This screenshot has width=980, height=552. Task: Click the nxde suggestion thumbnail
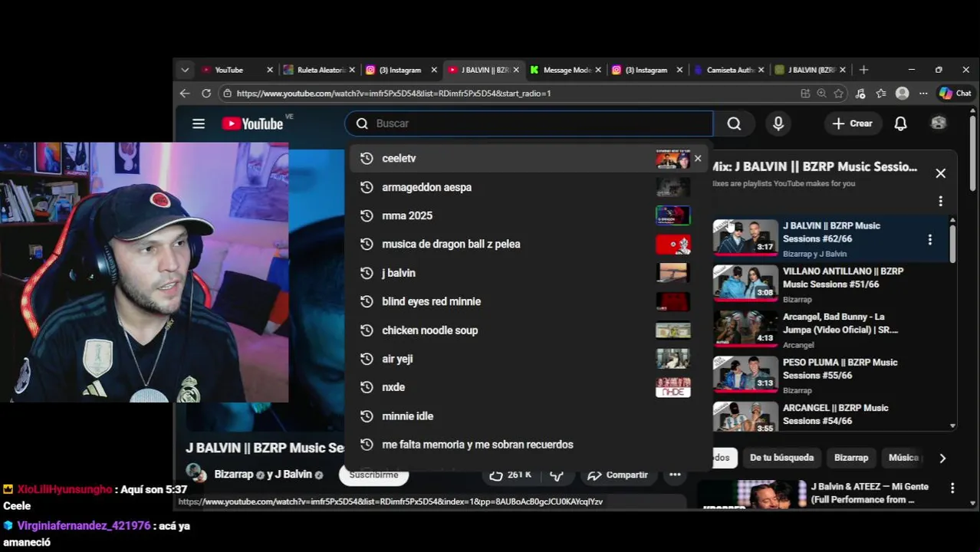pos(673,387)
